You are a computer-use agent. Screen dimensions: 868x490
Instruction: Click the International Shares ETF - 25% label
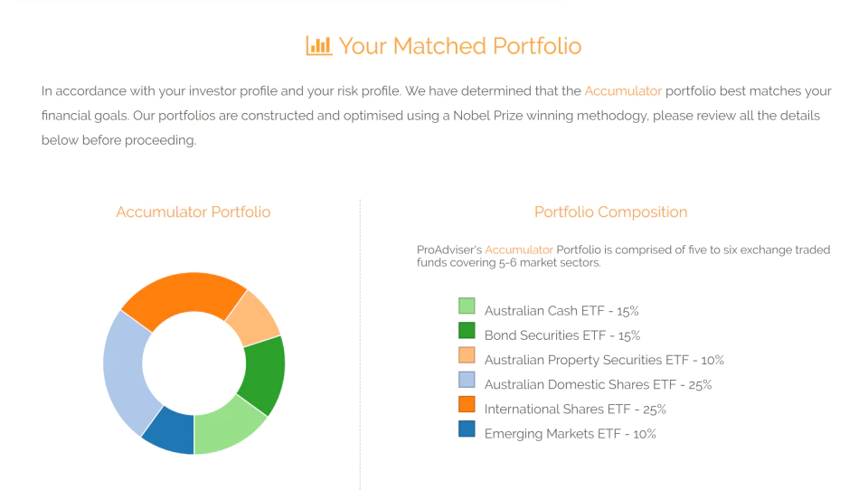575,410
